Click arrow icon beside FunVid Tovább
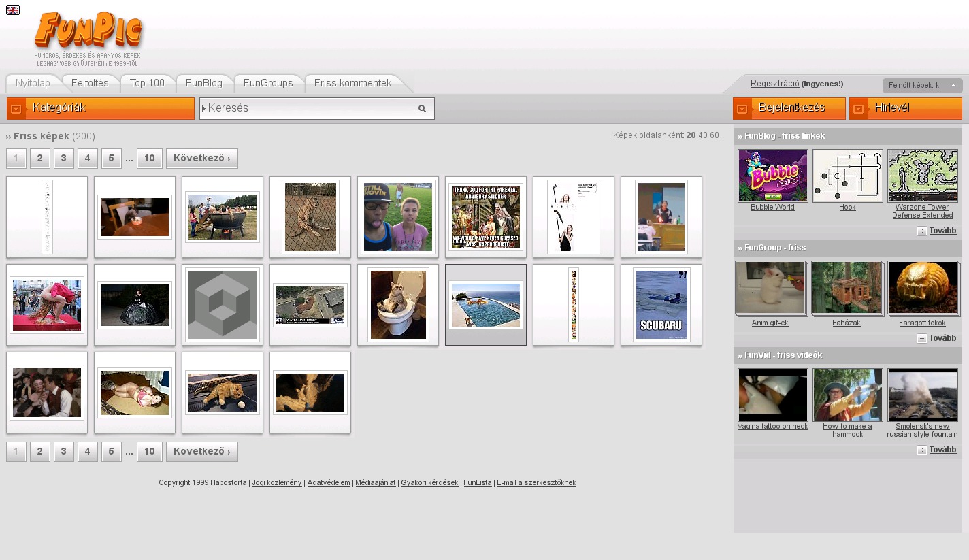 [x=921, y=450]
